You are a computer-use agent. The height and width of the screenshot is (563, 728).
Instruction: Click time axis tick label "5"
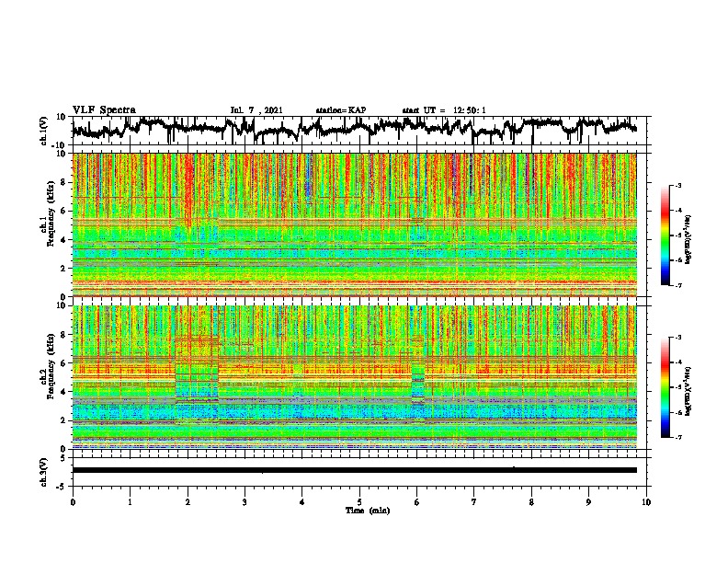pos(359,502)
